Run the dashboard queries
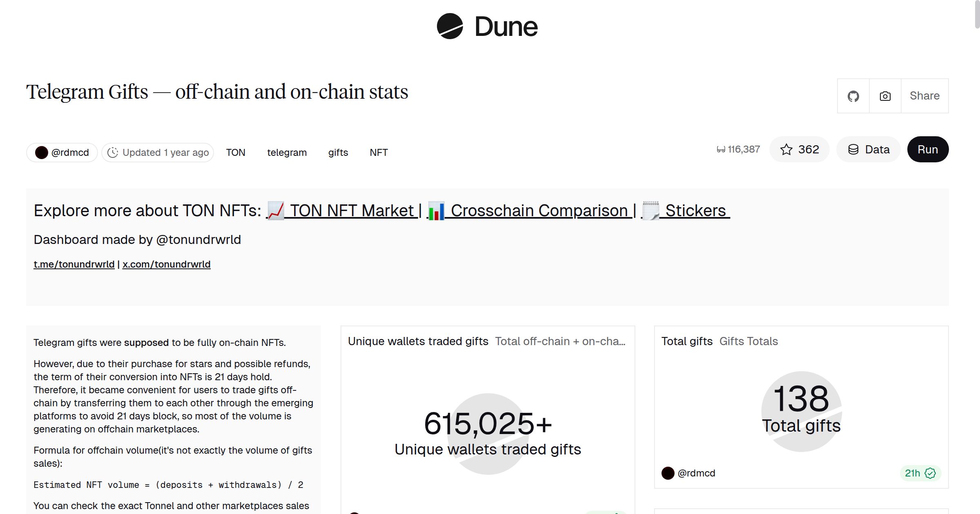The height and width of the screenshot is (514, 980). point(928,149)
